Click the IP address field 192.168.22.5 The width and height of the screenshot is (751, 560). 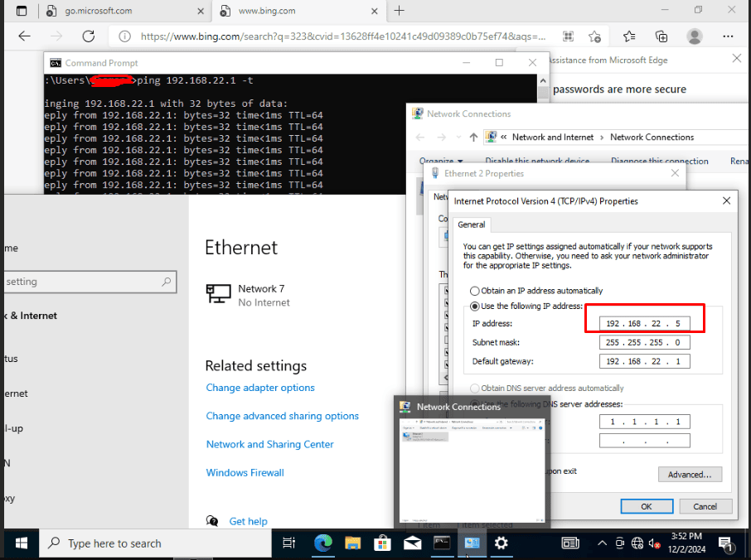(645, 324)
